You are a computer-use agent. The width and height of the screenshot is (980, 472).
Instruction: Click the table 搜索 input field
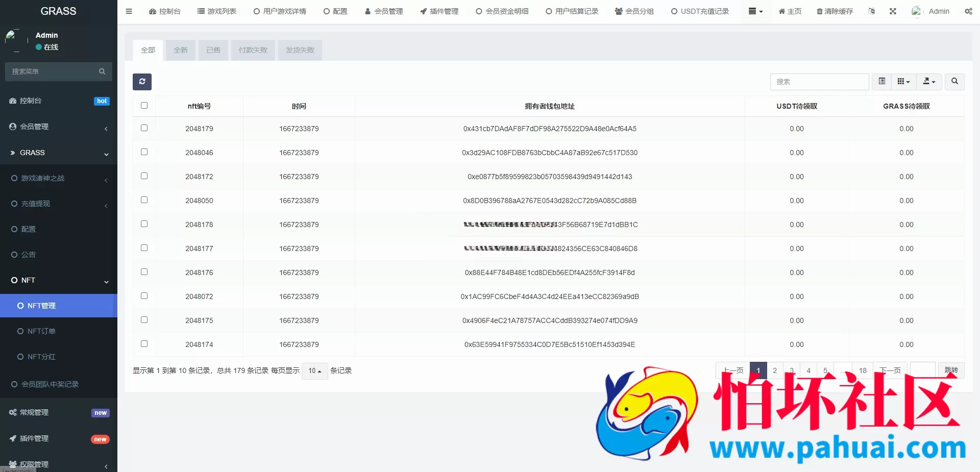point(819,82)
